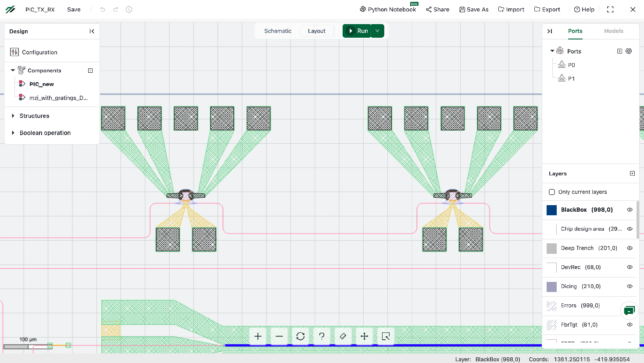
Task: Switch to the Schematic view
Action: [278, 31]
